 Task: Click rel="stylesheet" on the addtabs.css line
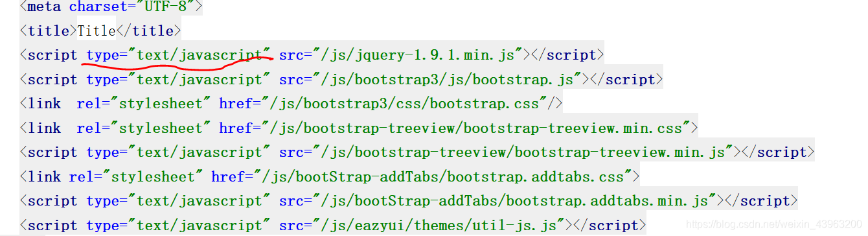pos(135,177)
